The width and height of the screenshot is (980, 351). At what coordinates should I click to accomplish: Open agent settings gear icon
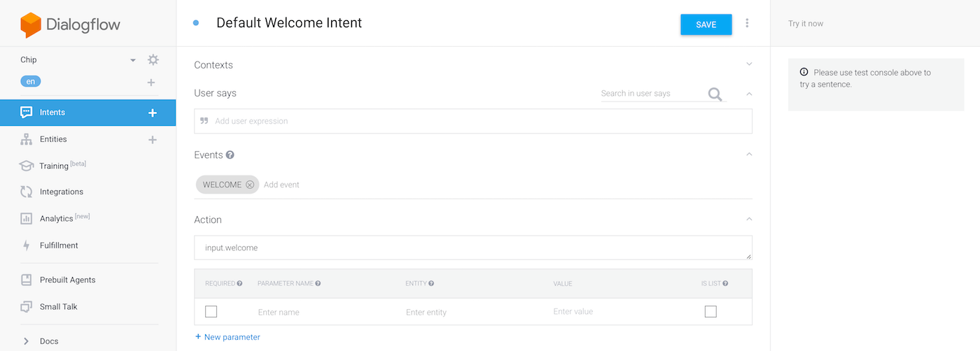[x=153, y=60]
